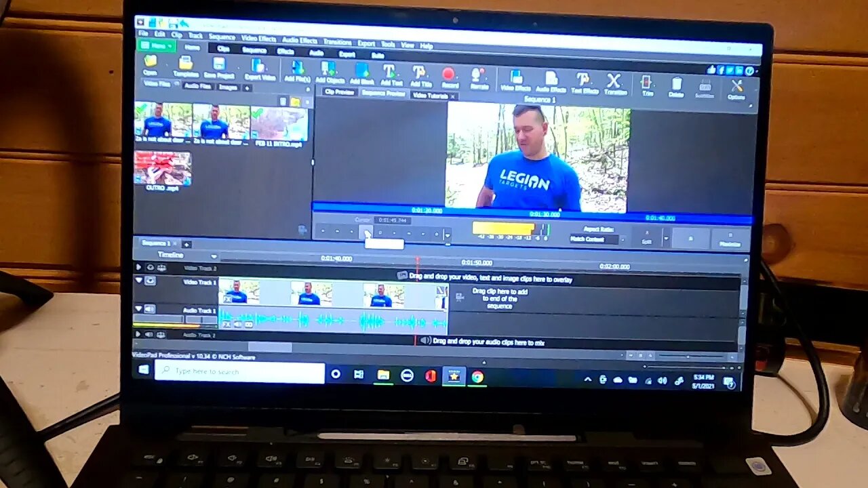Screen dimensions: 868x488
Task: Open Text Effects in the toolbar
Action: pyautogui.click(x=584, y=82)
